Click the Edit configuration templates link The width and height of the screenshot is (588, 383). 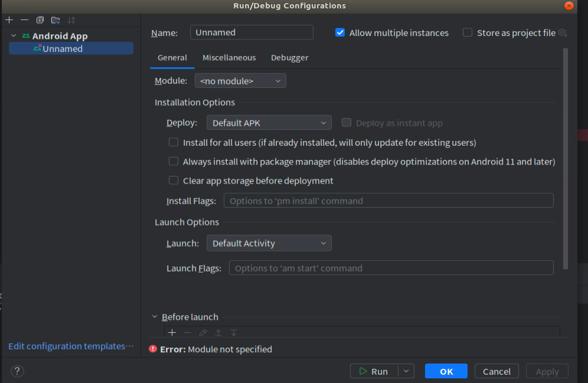click(71, 346)
